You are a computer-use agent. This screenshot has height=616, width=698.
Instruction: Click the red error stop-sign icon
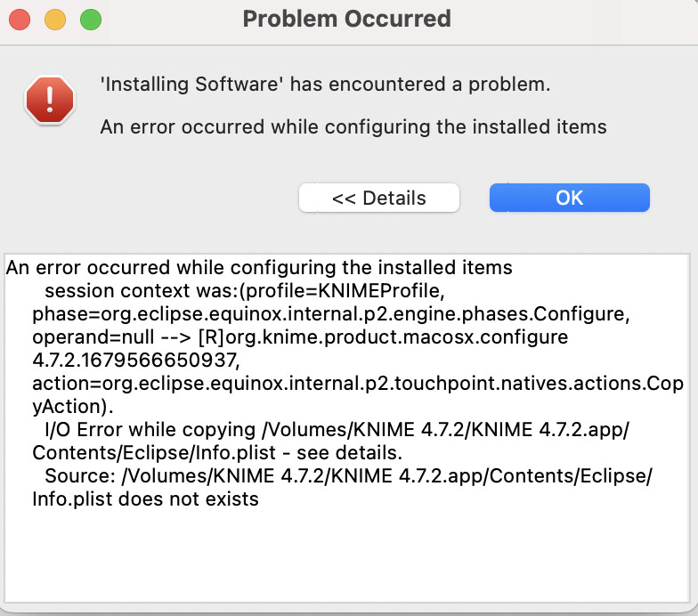pyautogui.click(x=50, y=100)
